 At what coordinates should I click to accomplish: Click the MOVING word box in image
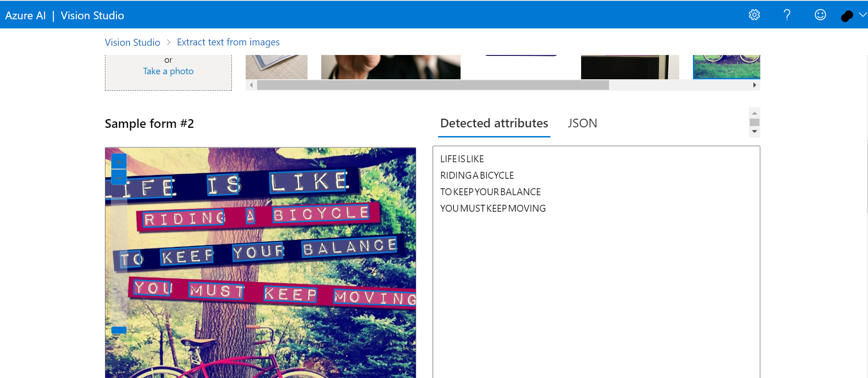[375, 297]
